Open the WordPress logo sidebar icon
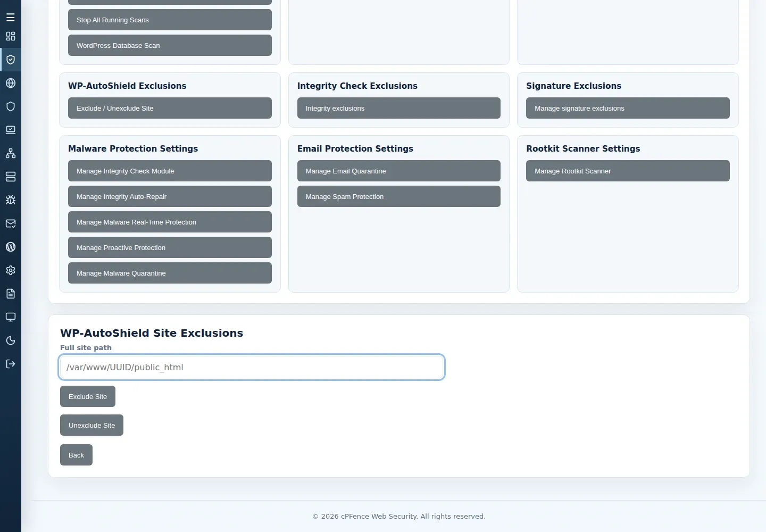This screenshot has width=766, height=532. pyautogui.click(x=11, y=247)
